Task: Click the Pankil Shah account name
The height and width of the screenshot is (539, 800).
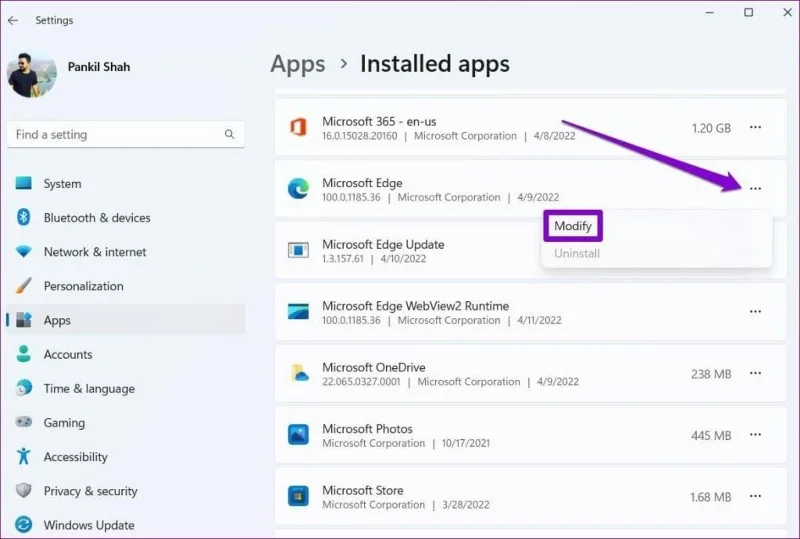Action: click(99, 67)
